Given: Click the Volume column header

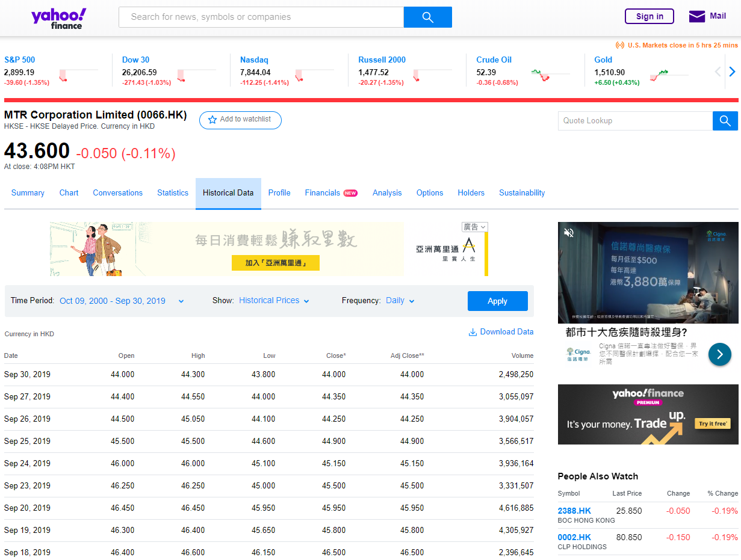Looking at the screenshot, I should click(522, 355).
